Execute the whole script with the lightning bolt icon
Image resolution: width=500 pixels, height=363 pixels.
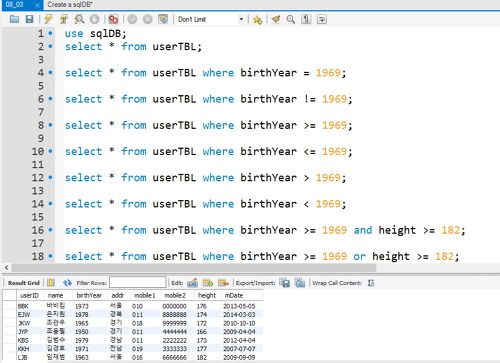tap(49, 19)
